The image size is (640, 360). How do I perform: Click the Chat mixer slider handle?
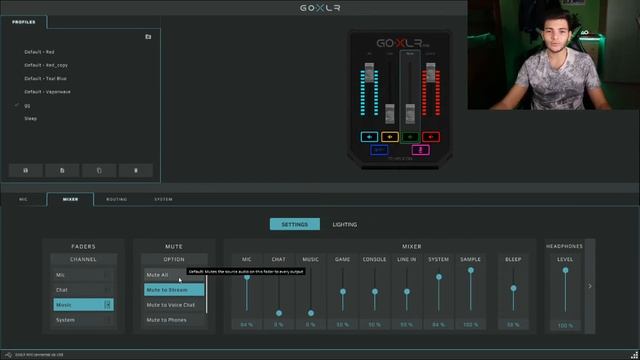pyautogui.click(x=279, y=313)
